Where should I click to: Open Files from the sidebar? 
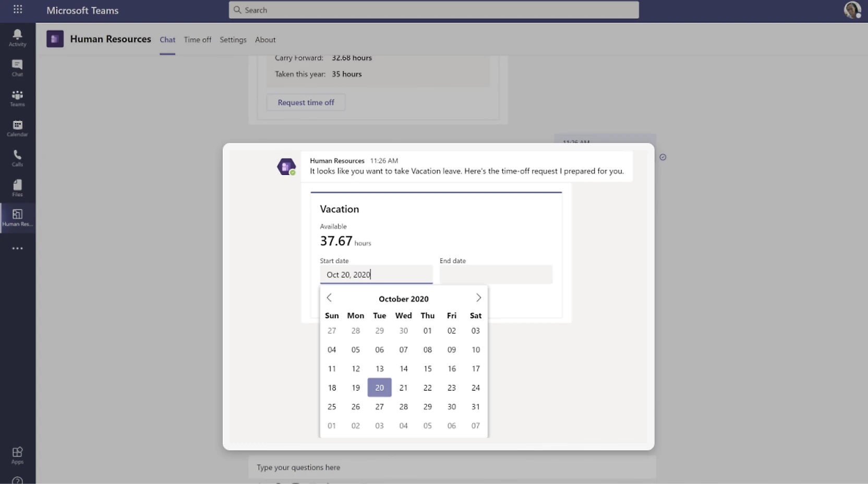pos(17,188)
